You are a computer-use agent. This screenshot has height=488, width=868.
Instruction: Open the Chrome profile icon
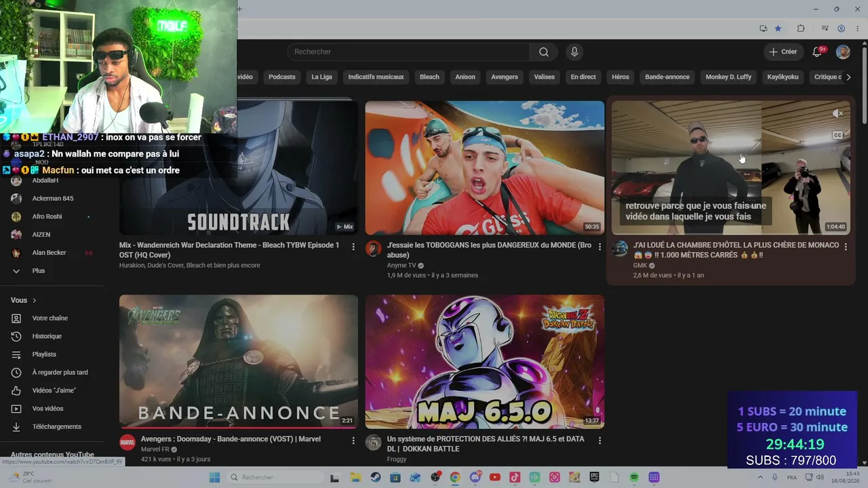pyautogui.click(x=841, y=28)
